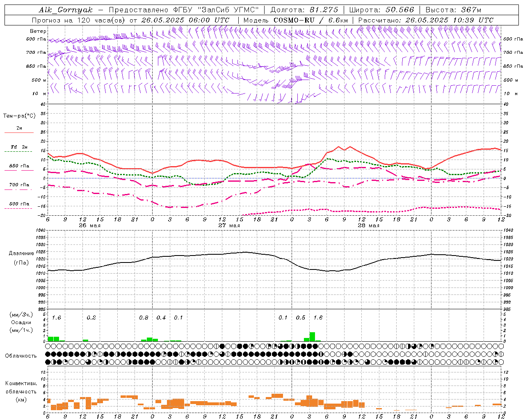
Task: Click the (гПа) unit under Давление
Action: click(x=21, y=262)
